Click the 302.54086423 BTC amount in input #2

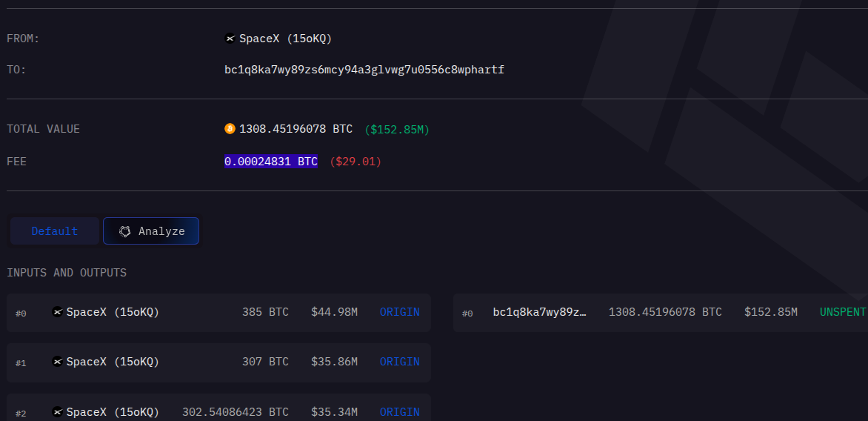(x=236, y=411)
